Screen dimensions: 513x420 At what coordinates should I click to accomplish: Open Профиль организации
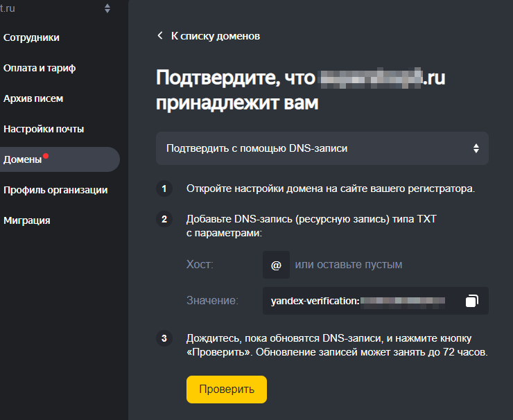coord(55,190)
